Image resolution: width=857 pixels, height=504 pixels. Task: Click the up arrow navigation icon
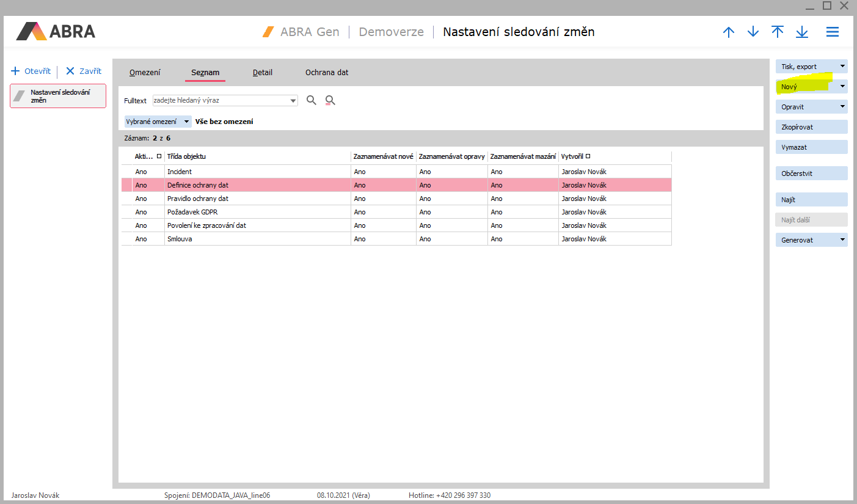pos(728,32)
